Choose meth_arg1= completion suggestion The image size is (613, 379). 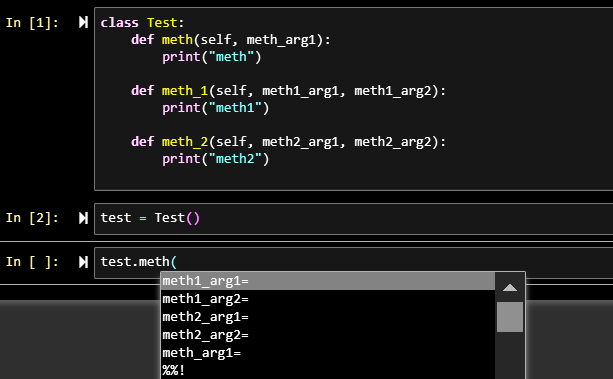[328, 353]
